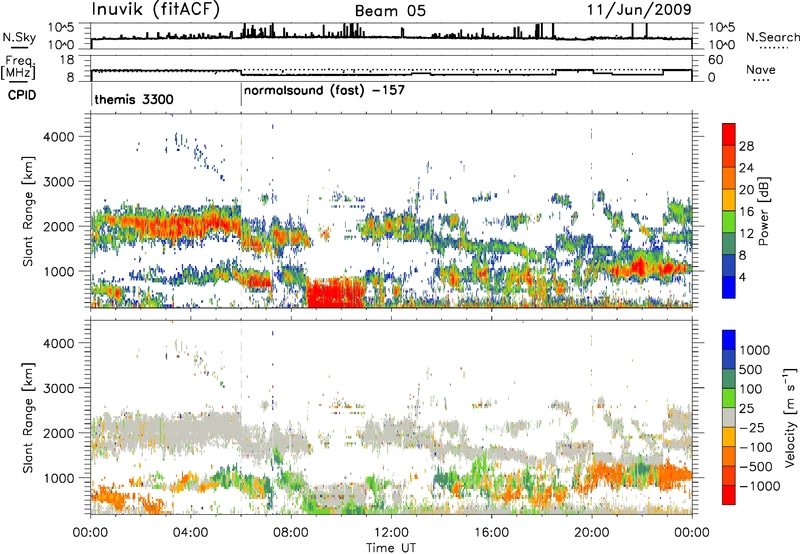Viewport: 800px width, 554px height.
Task: Click the 'Time UT' axis label
Action: (x=391, y=548)
